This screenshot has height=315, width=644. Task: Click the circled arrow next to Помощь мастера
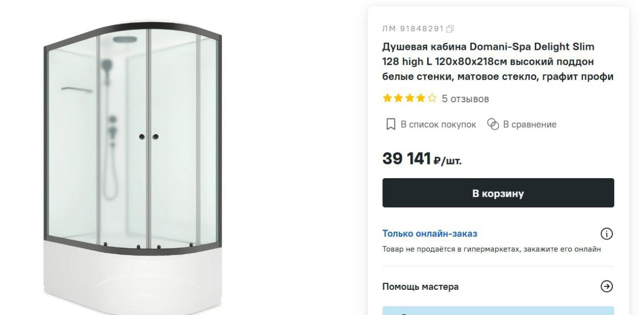click(607, 286)
